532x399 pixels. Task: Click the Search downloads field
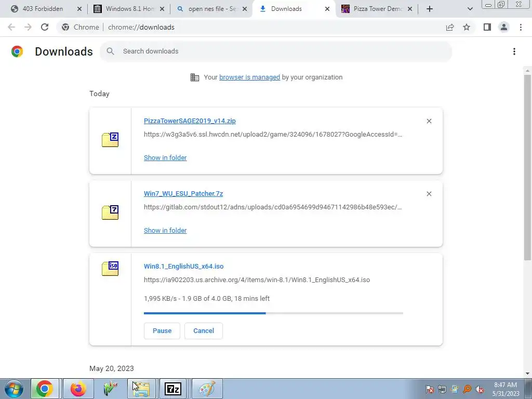276,51
